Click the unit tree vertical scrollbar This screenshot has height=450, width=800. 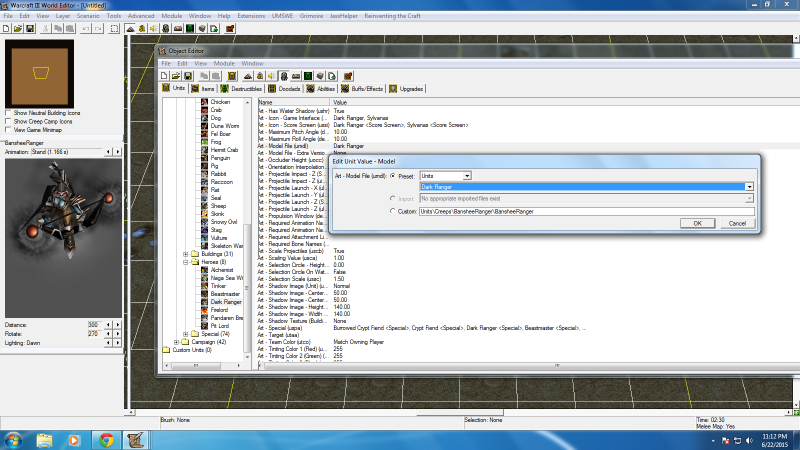pos(247,288)
